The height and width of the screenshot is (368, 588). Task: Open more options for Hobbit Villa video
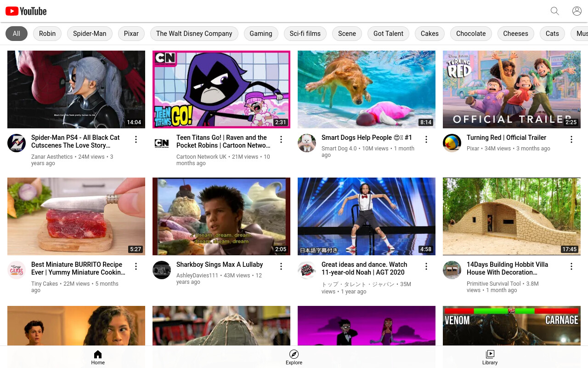[x=571, y=266]
